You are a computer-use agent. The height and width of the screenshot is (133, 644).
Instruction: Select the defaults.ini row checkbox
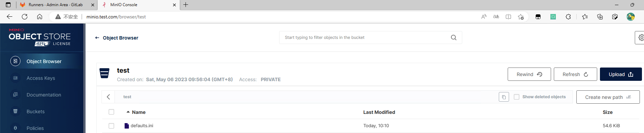[111, 126]
